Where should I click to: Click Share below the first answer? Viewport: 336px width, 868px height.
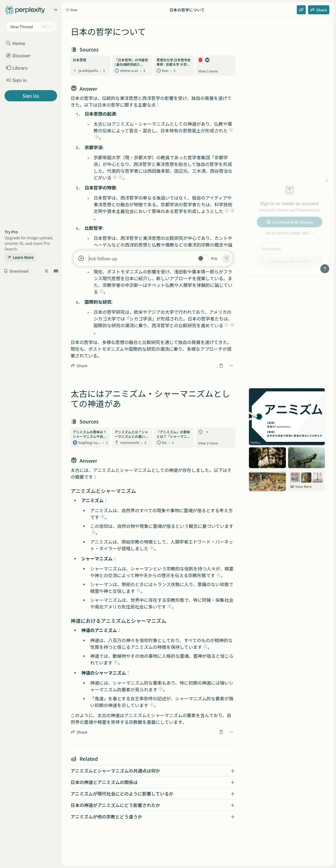pyautogui.click(x=79, y=366)
